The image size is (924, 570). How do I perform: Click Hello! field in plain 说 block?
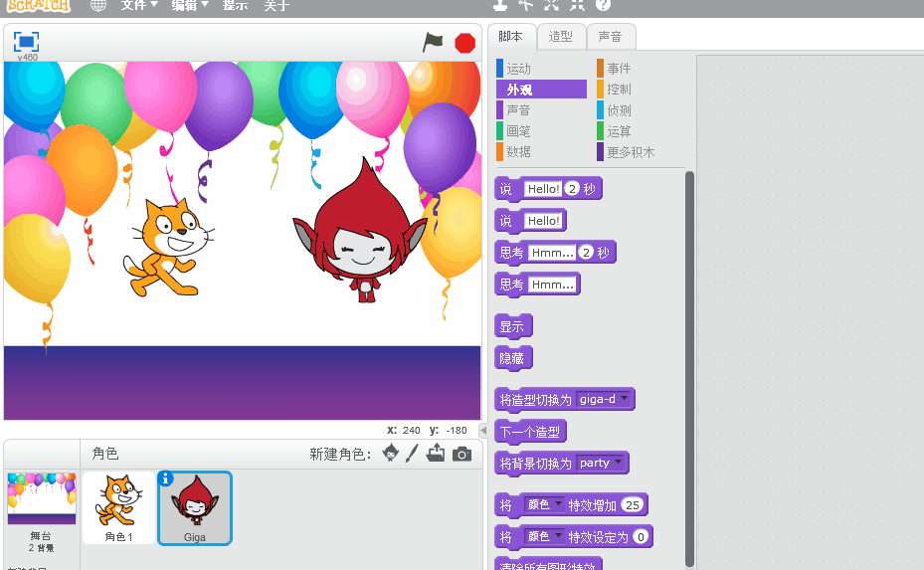[543, 221]
